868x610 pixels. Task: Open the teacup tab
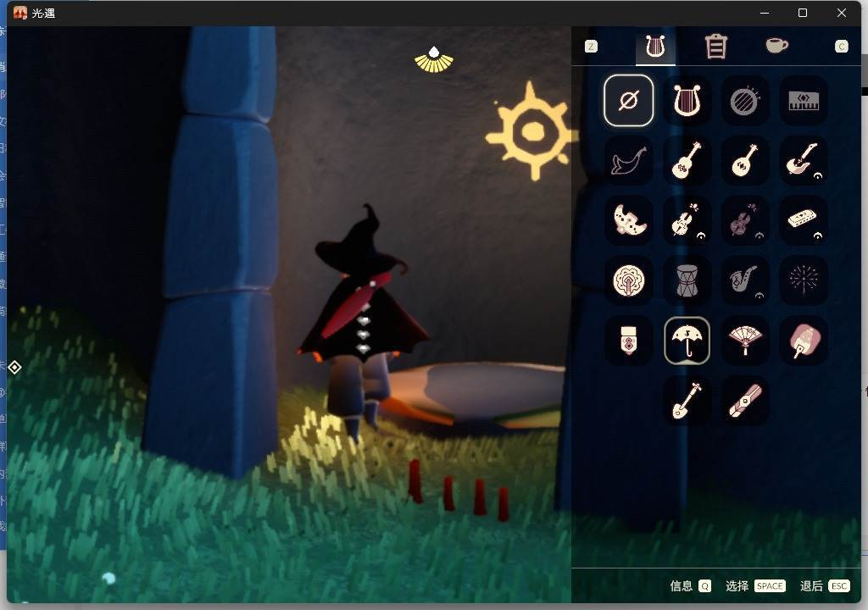tap(776, 46)
